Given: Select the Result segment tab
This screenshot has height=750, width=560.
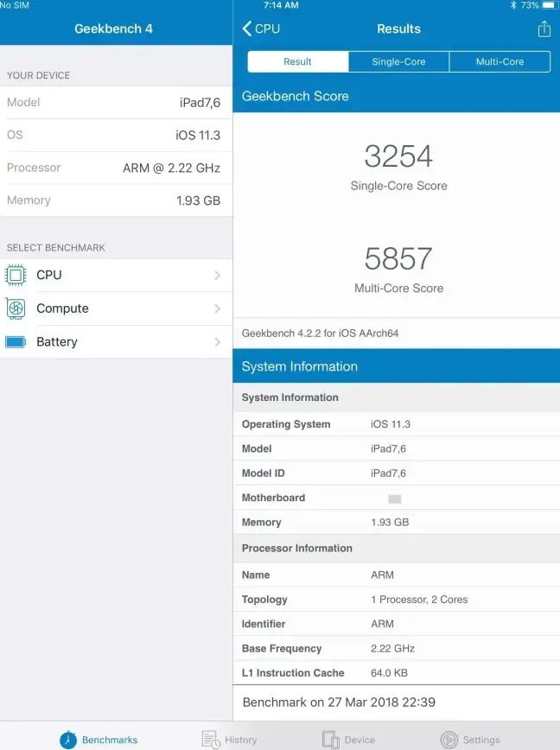Looking at the screenshot, I should click(x=298, y=61).
